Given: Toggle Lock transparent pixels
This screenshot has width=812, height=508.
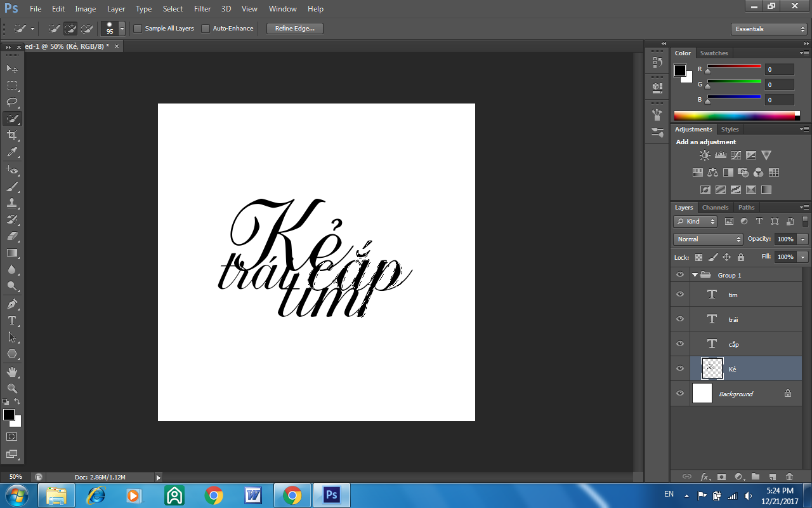Looking at the screenshot, I should [x=698, y=257].
